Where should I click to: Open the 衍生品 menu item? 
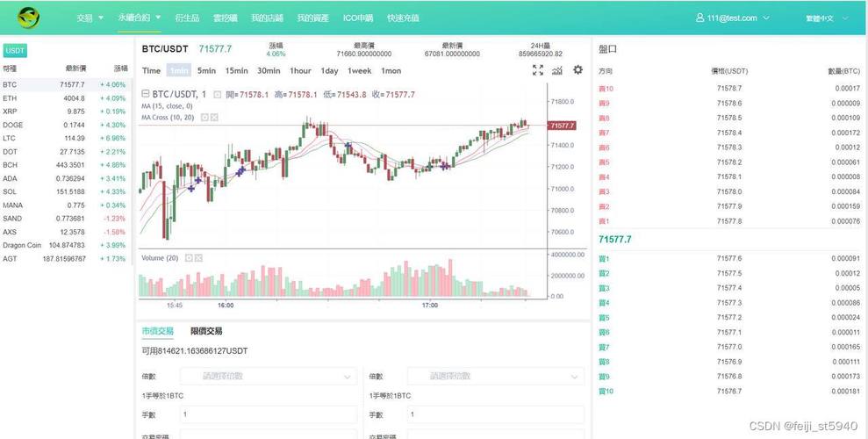coord(187,18)
